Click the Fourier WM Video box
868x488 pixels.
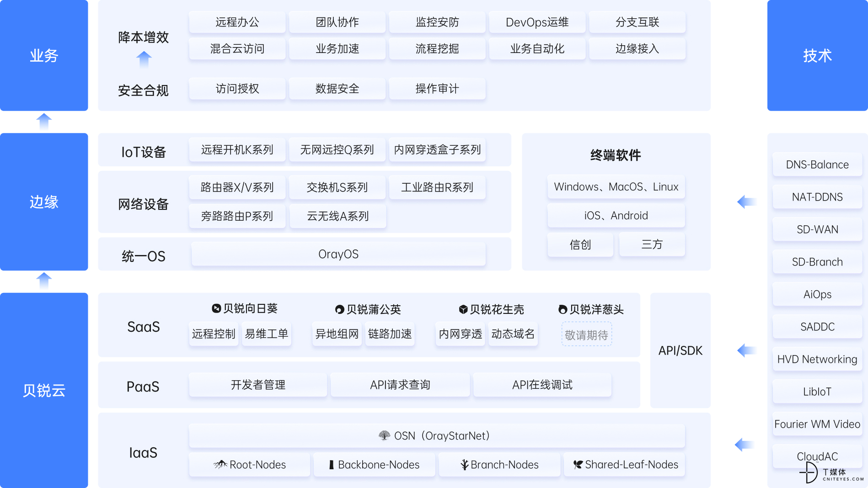(x=818, y=424)
